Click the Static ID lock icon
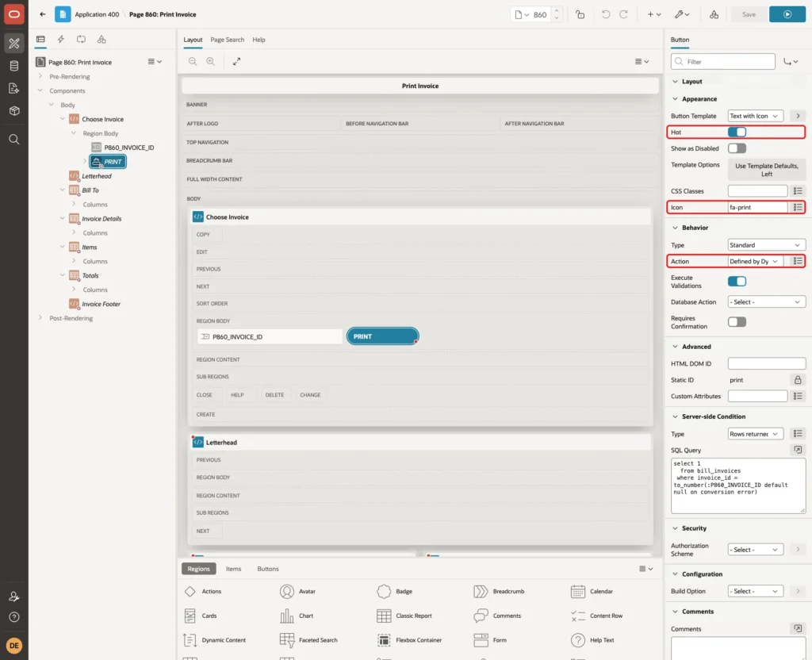Screen dimensions: 812x660 click(798, 380)
